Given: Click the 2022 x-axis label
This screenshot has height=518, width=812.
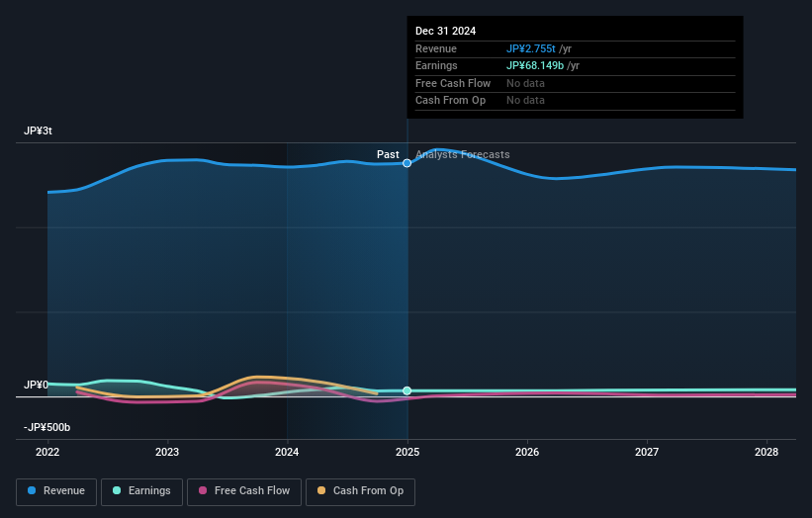Looking at the screenshot, I should tap(47, 452).
